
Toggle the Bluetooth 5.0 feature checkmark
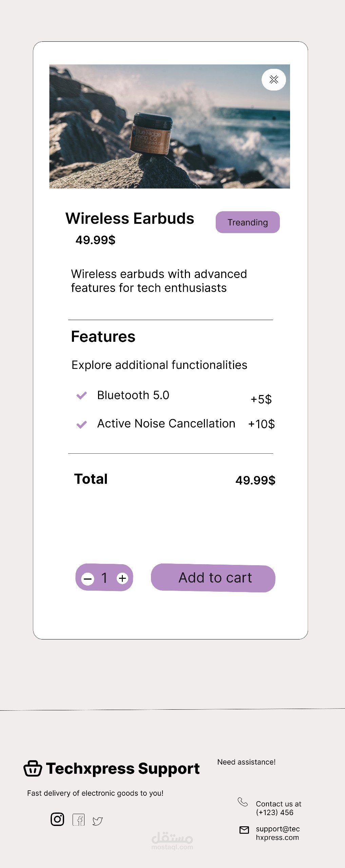coord(81,395)
